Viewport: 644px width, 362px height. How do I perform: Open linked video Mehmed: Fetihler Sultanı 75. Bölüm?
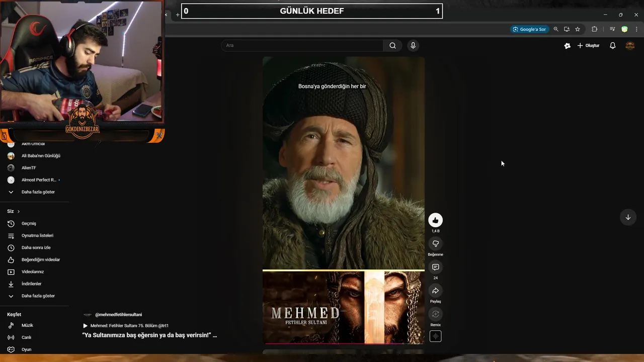coord(125,326)
